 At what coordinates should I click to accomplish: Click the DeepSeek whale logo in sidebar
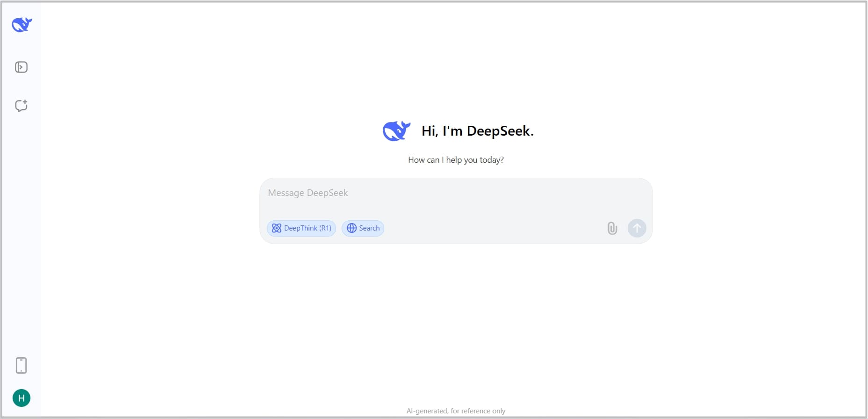coord(22,24)
